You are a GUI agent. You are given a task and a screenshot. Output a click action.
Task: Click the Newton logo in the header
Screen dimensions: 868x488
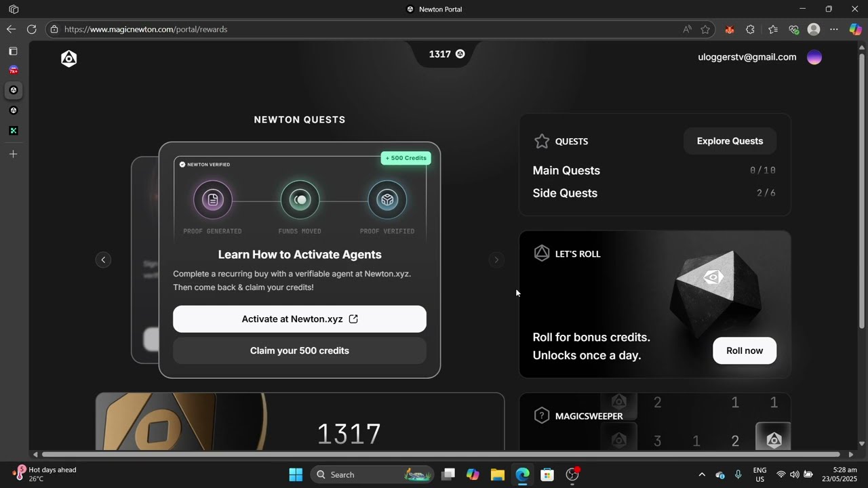pyautogui.click(x=69, y=58)
